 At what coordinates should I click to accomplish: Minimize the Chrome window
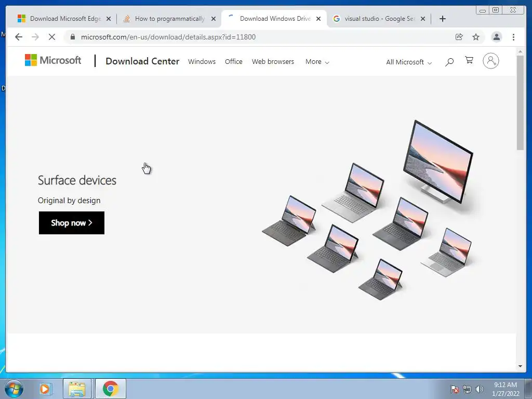[483, 10]
